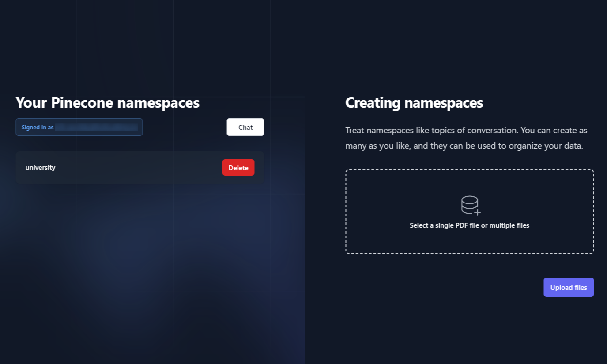Click the database plus icon
607x364 pixels.
pyautogui.click(x=471, y=205)
